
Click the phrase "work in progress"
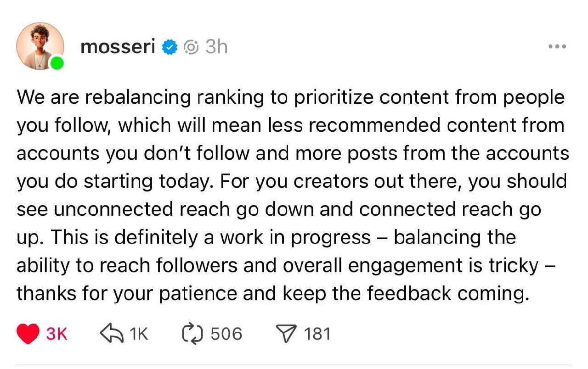coord(295,238)
